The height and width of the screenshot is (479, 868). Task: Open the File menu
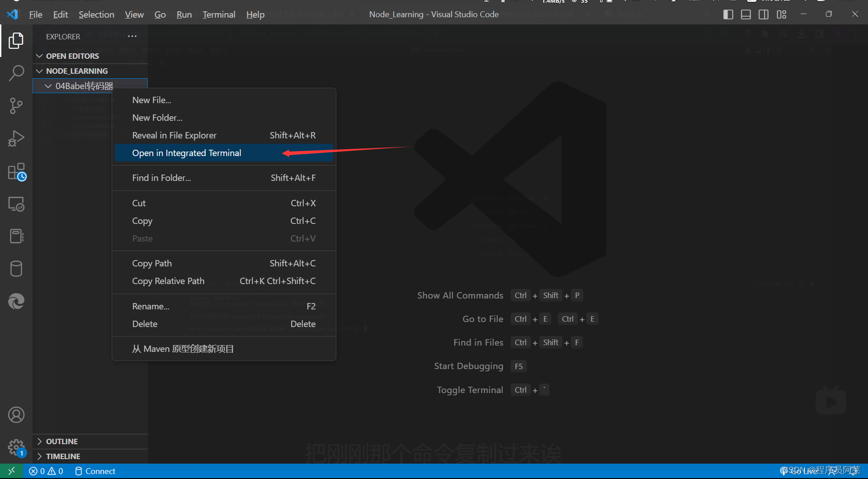point(36,14)
